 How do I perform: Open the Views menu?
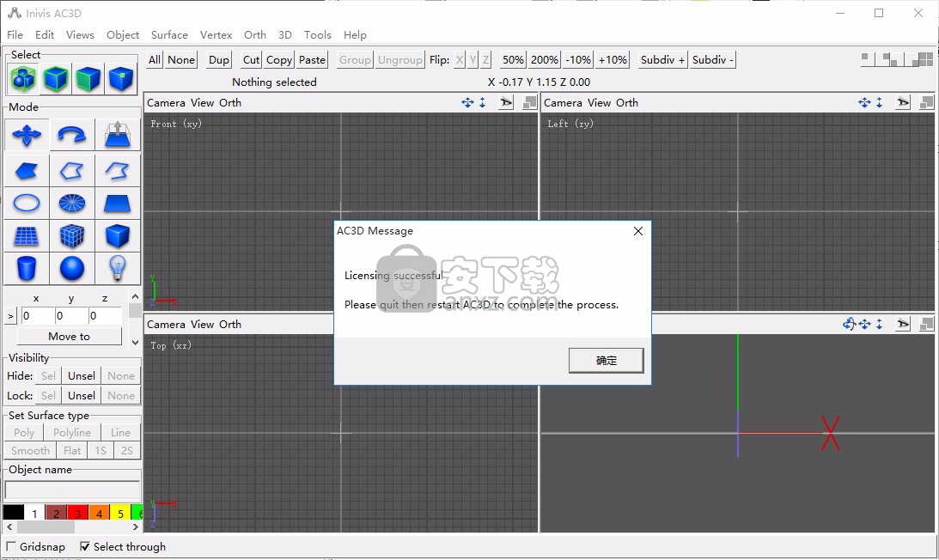click(80, 34)
